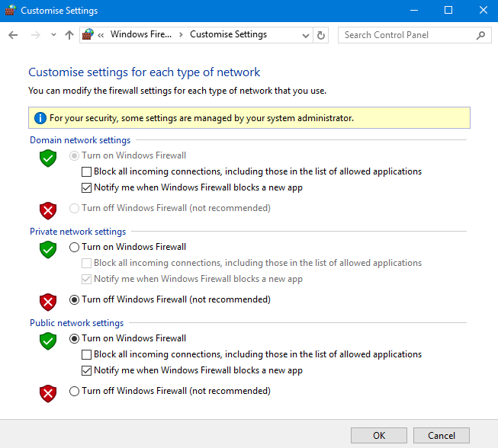Viewport: 498px width, 448px height.
Task: Toggle Private Notify me checkbox
Action: pyautogui.click(x=86, y=279)
